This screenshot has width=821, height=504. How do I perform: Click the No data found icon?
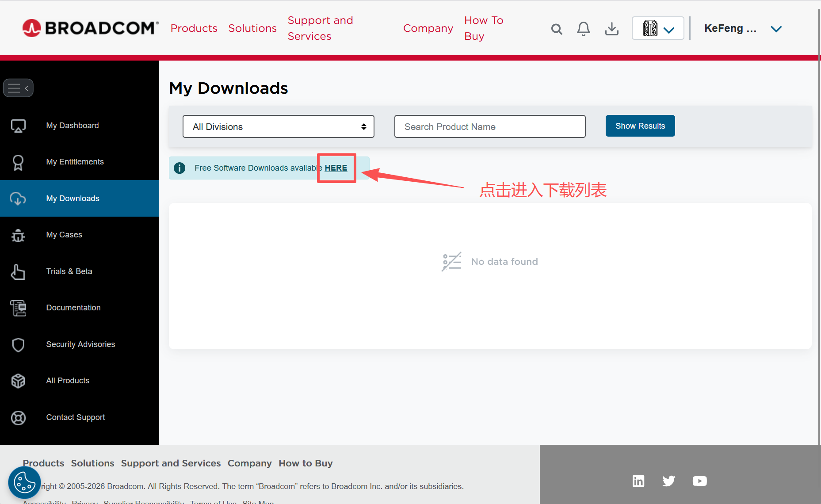(x=451, y=262)
